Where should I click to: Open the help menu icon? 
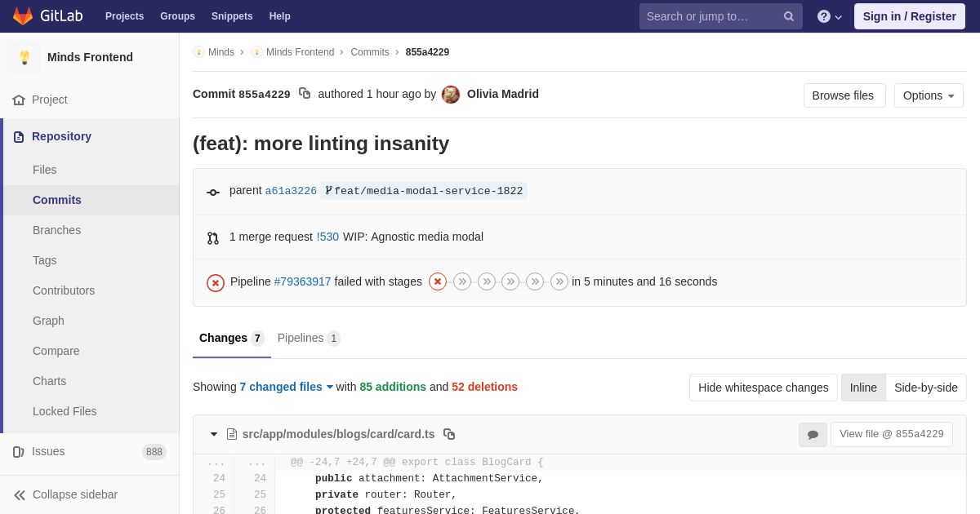click(824, 16)
